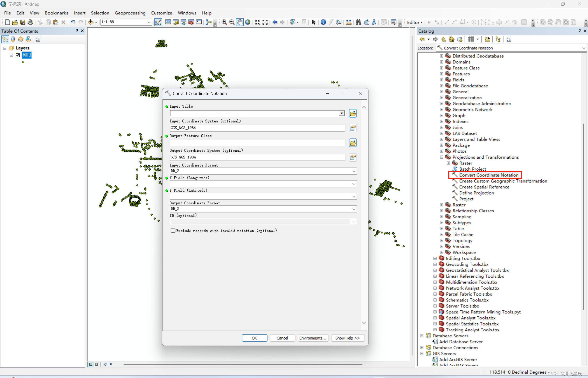Enable Exclude records with invalid notation
The width and height of the screenshot is (588, 378).
[173, 231]
